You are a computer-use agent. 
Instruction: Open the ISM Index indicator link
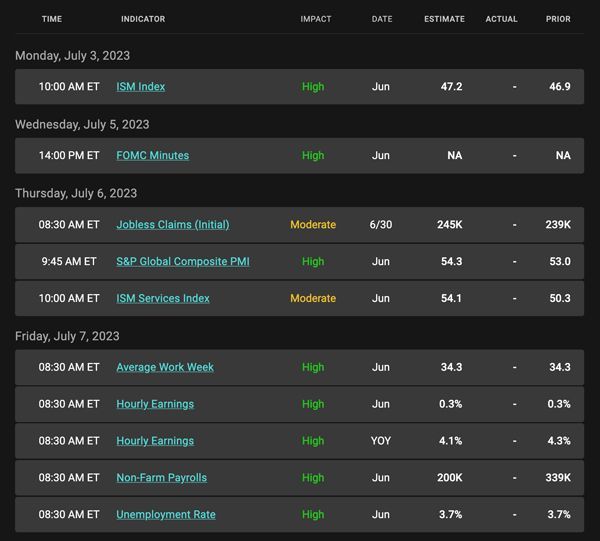pos(140,87)
